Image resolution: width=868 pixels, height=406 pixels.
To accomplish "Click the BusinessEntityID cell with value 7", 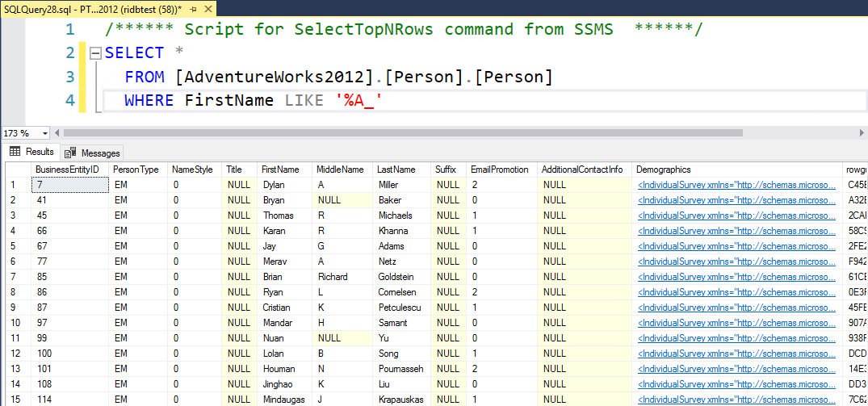I will click(x=69, y=185).
